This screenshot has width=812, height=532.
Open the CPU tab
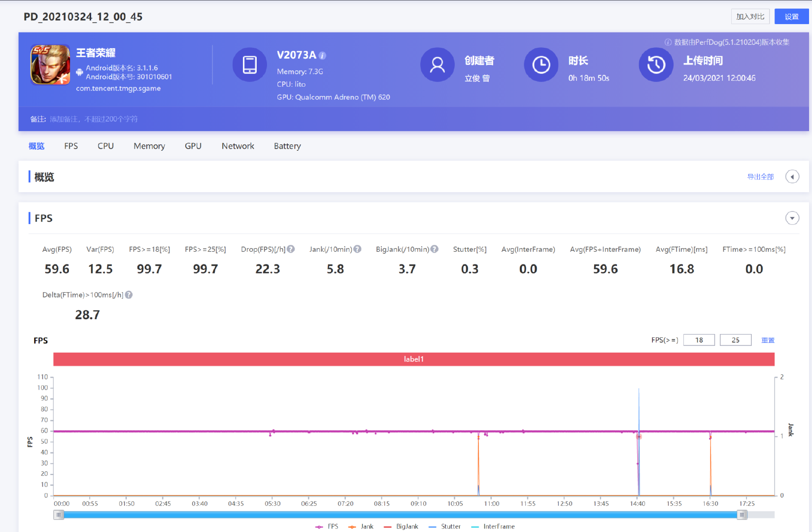point(105,146)
